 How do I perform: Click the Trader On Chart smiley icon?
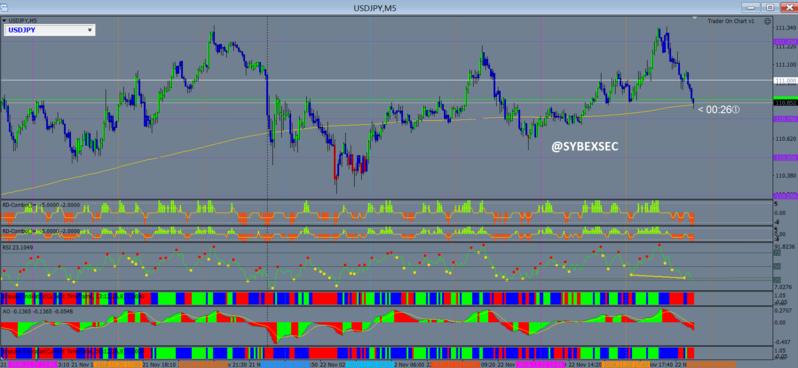click(x=767, y=20)
